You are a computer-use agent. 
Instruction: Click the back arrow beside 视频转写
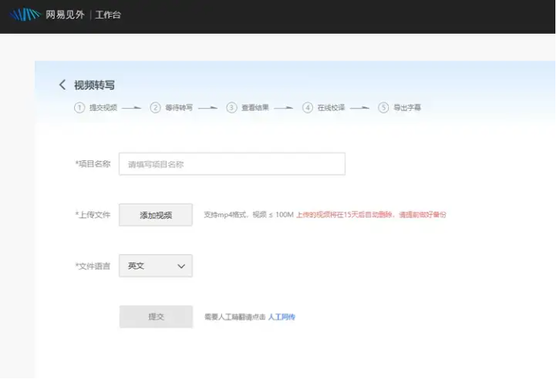62,85
